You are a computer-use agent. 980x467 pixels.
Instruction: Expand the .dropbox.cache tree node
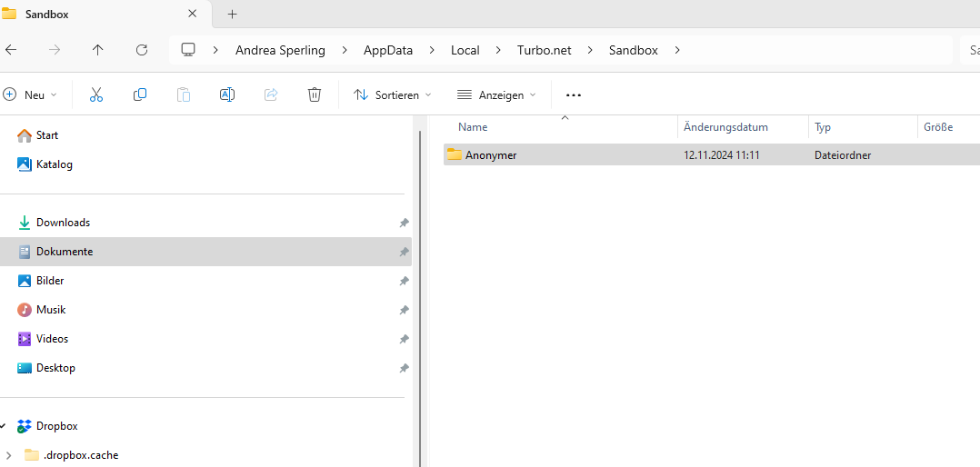click(9, 455)
